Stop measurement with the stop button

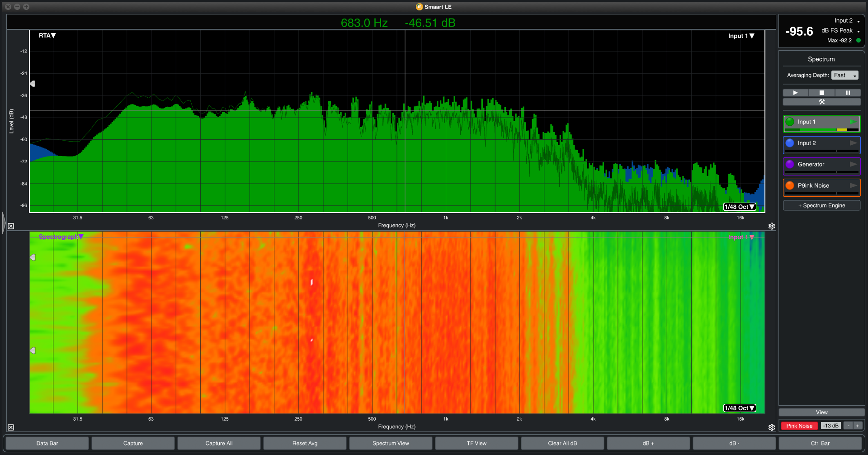821,93
